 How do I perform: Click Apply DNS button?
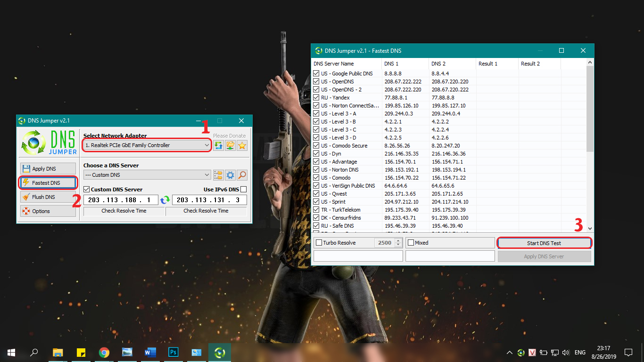pos(48,168)
